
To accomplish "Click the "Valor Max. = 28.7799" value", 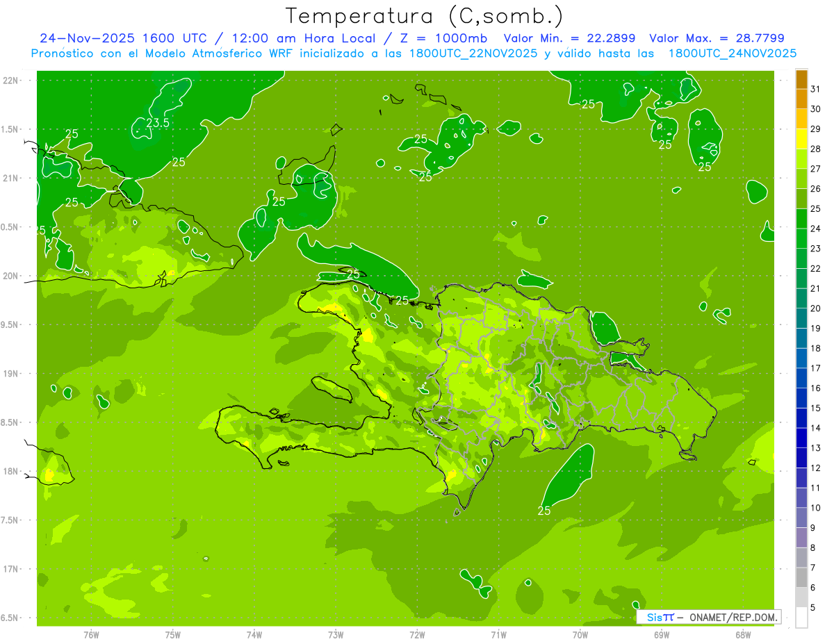I will point(717,38).
